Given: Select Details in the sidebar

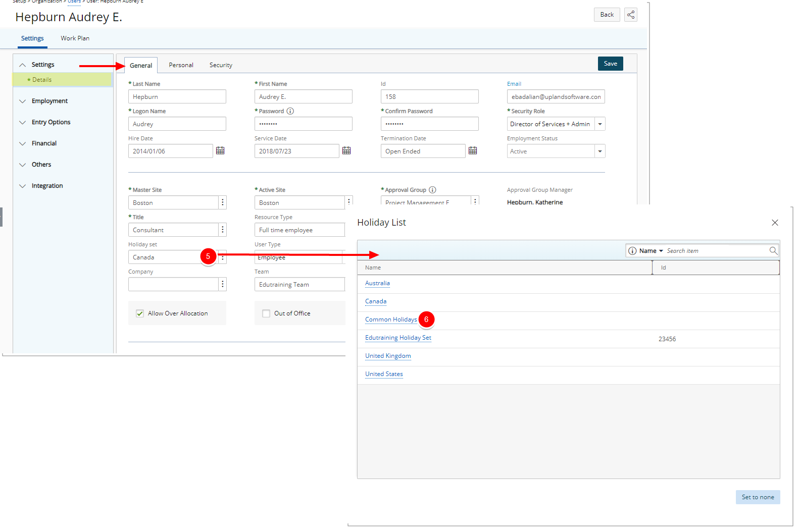Looking at the screenshot, I should (x=41, y=80).
